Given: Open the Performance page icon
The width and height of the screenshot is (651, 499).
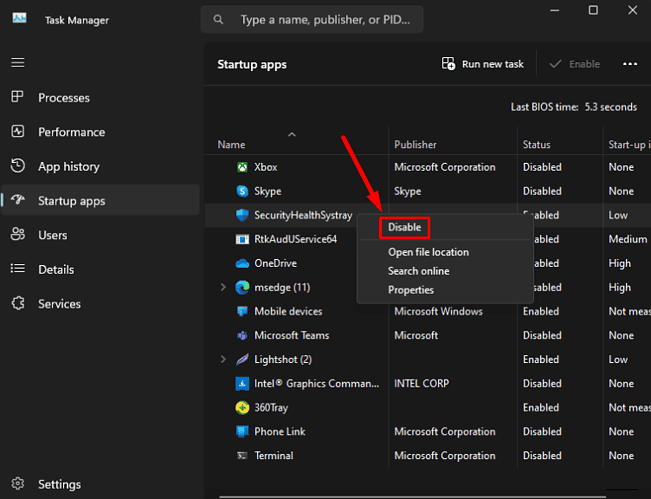Looking at the screenshot, I should point(17,132).
